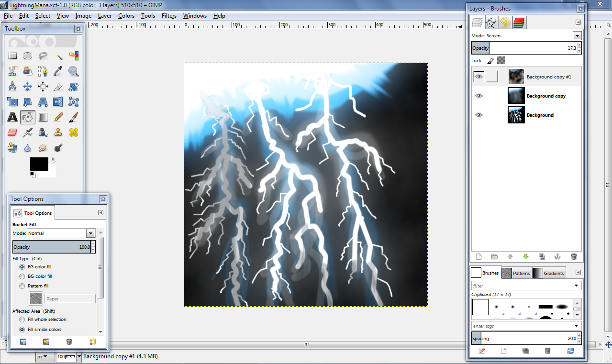Screen dimensions: 612x364
Task: Select the Scissors Select tool
Action: point(12,71)
